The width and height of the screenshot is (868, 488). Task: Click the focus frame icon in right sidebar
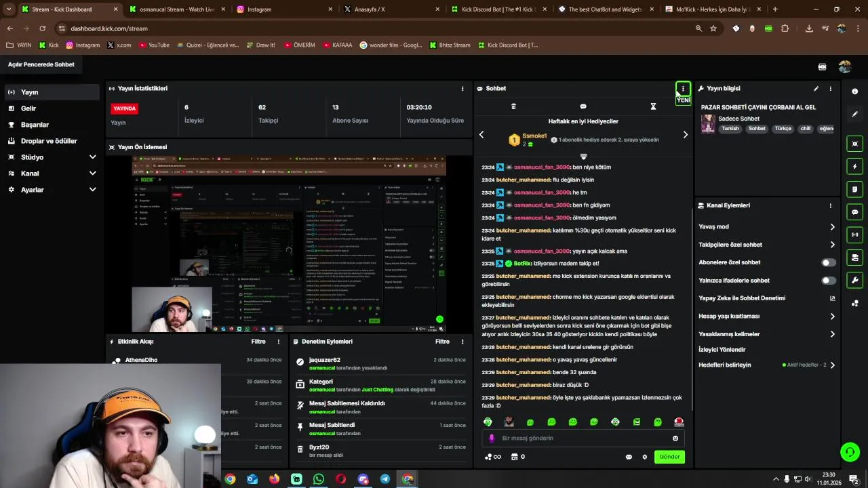[x=854, y=144]
